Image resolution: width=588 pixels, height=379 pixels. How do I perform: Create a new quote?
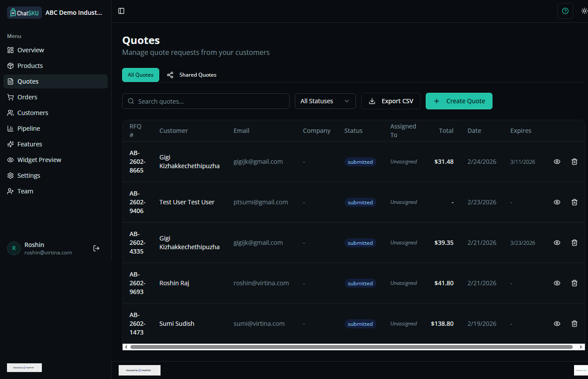(459, 101)
